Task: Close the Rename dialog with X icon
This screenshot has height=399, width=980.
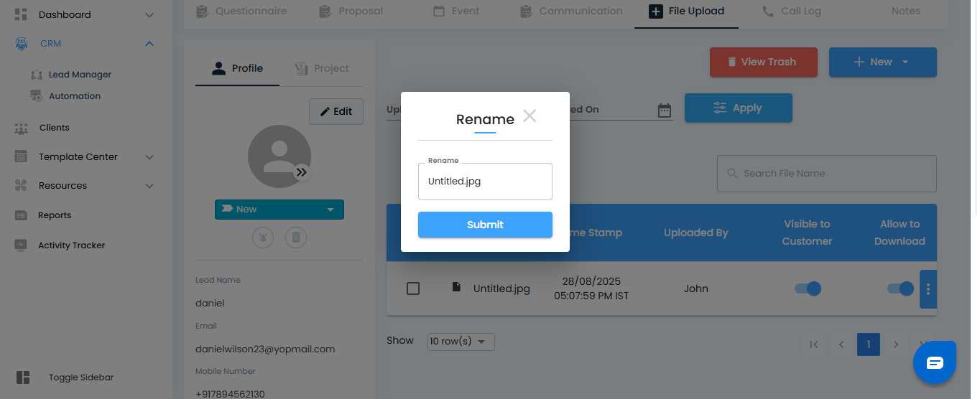Action: (x=530, y=116)
